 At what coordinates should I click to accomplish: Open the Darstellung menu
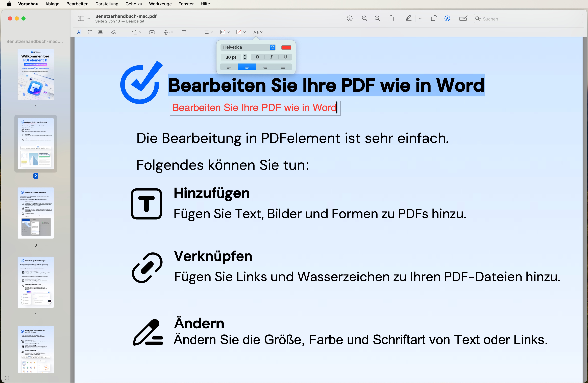click(x=107, y=4)
